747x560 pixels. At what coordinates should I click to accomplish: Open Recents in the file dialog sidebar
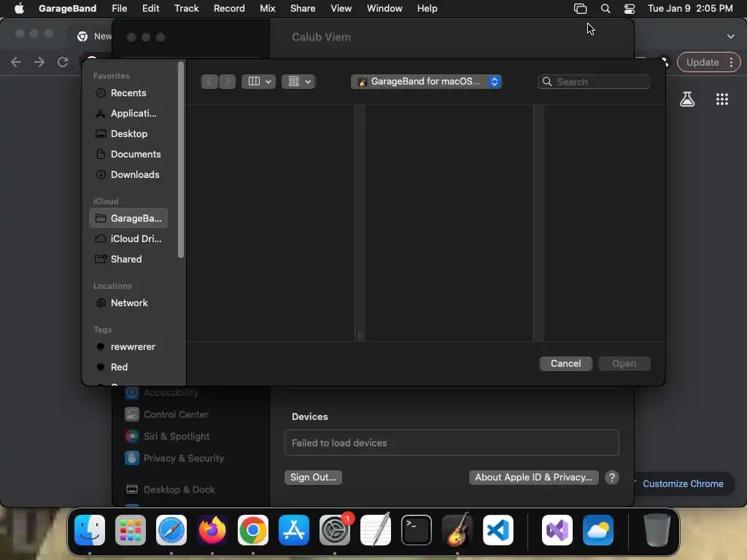[x=128, y=93]
